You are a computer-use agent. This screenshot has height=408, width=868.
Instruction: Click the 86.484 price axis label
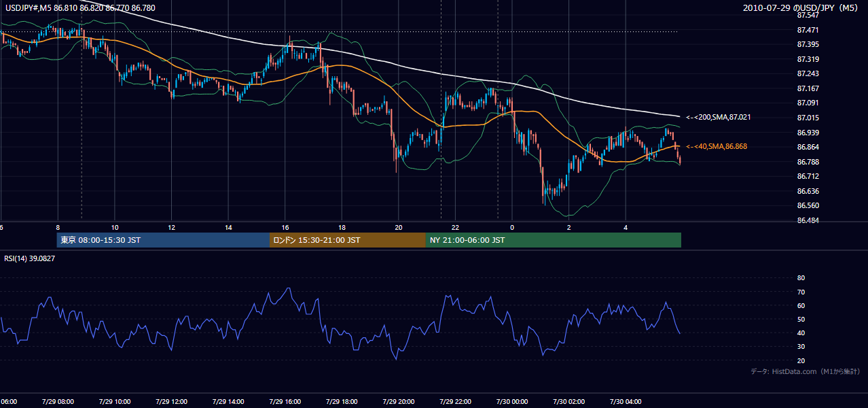point(808,220)
